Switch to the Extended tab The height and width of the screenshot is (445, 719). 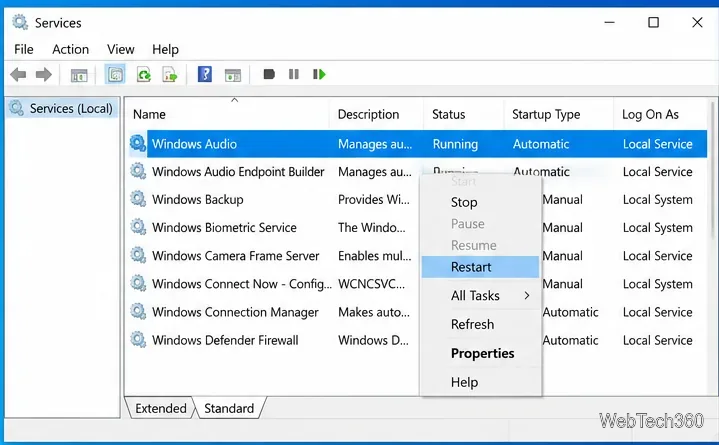point(160,408)
